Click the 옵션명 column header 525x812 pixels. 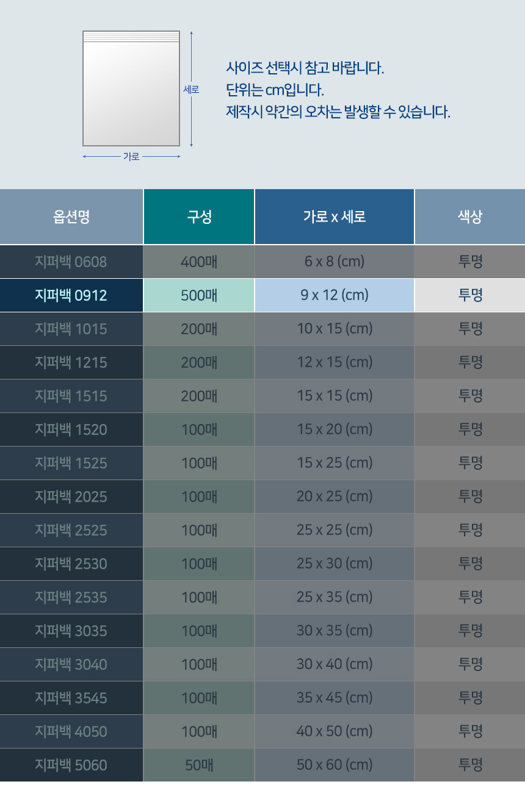coord(71,217)
